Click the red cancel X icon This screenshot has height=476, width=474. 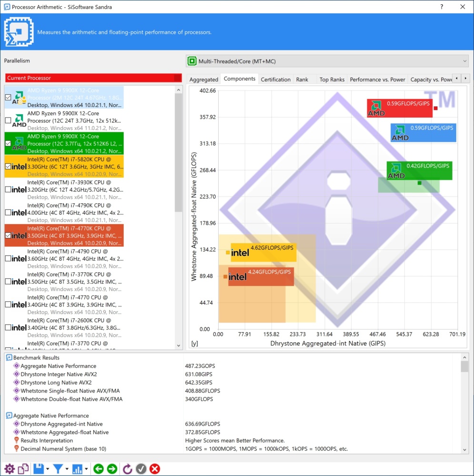[x=155, y=469]
